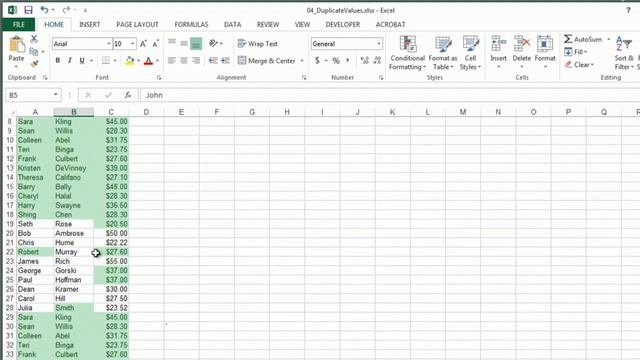Open the FILE tab
The width and height of the screenshot is (640, 360).
coord(19,24)
